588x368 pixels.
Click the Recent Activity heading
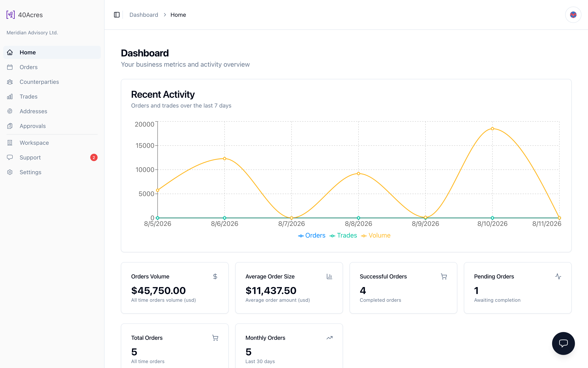click(x=163, y=94)
